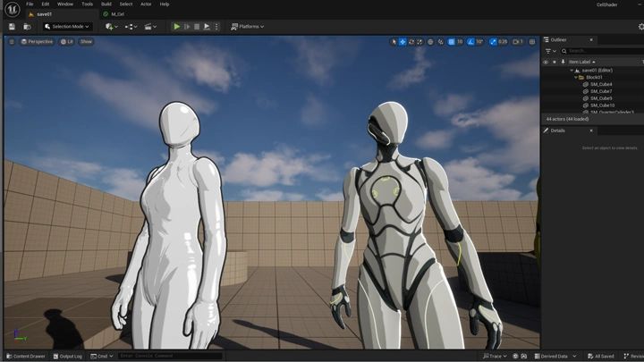Open rotation snap value 10°
Viewport: 644px width, 362px height.
pos(479,42)
